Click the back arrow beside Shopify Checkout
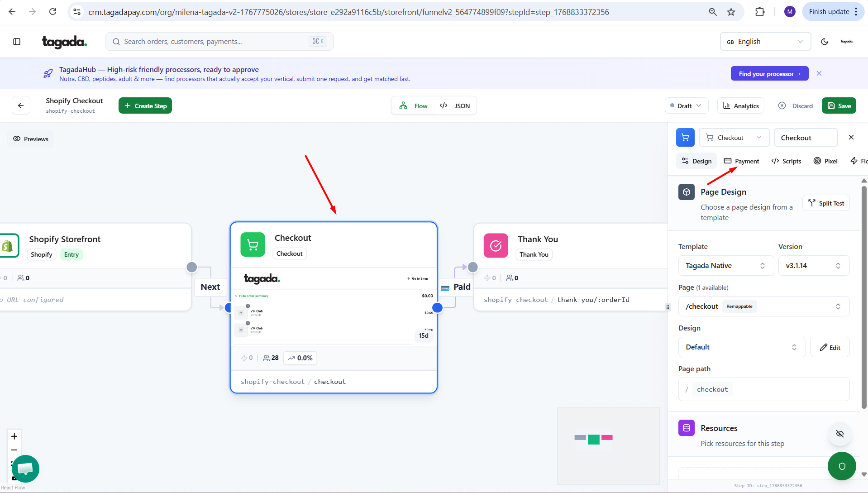This screenshot has height=493, width=868. pyautogui.click(x=21, y=105)
